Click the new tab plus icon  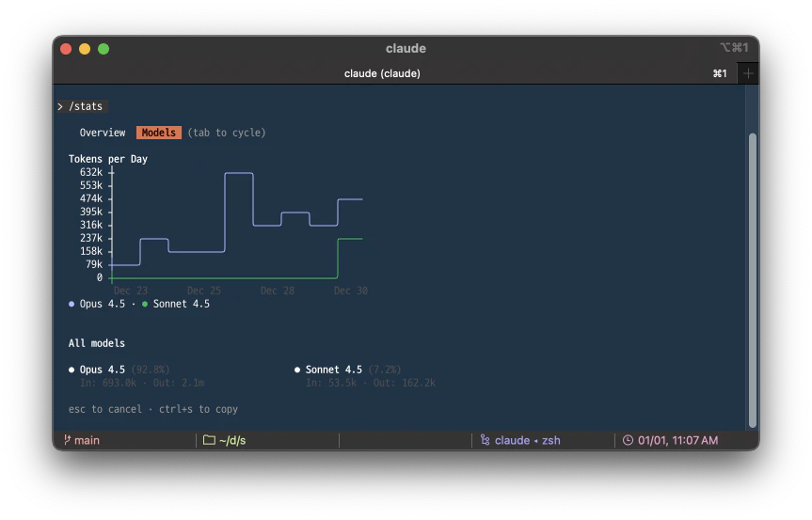point(748,73)
